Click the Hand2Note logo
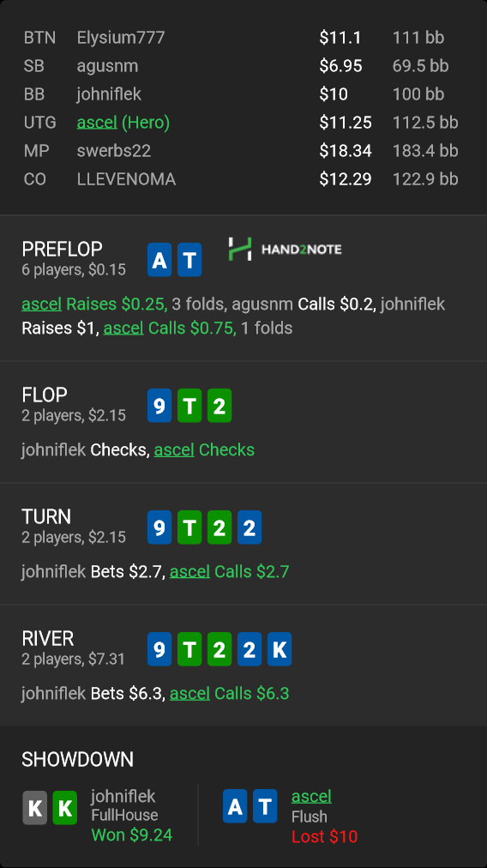Viewport: 487px width, 868px height. pos(285,249)
